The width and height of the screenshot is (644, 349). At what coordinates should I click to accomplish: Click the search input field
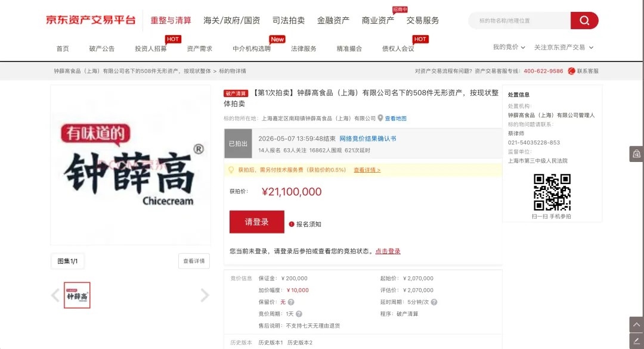click(519, 20)
